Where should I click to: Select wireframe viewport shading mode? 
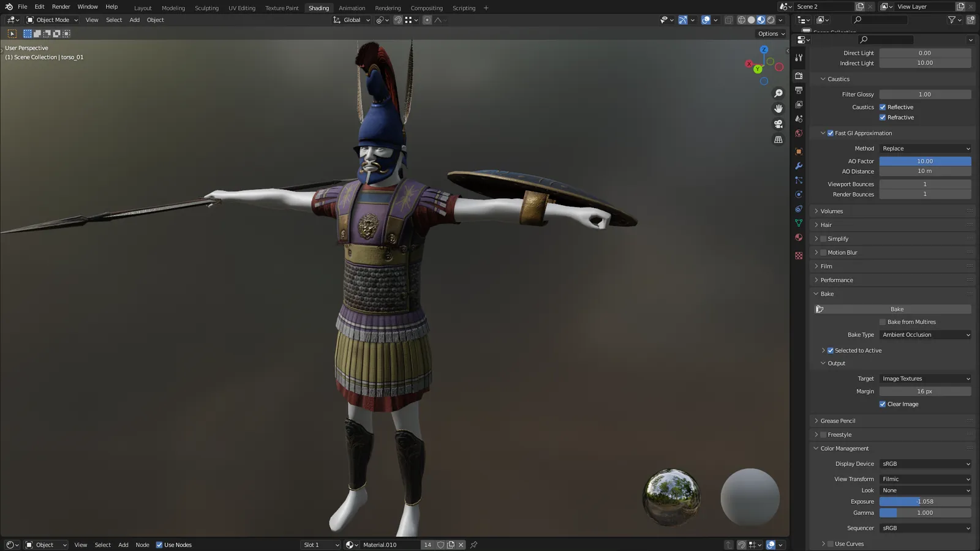742,20
